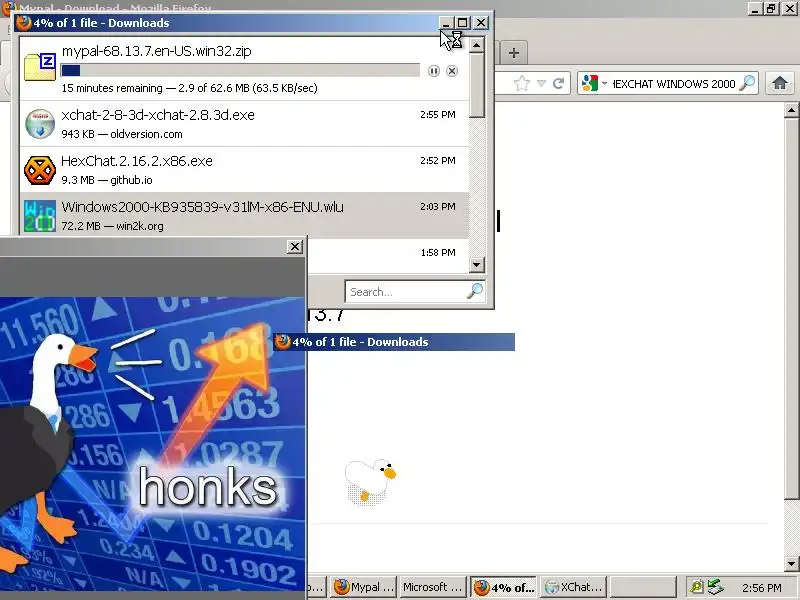Image resolution: width=800 pixels, height=600 pixels.
Task: Click the mypal download progress bar
Action: (x=240, y=70)
